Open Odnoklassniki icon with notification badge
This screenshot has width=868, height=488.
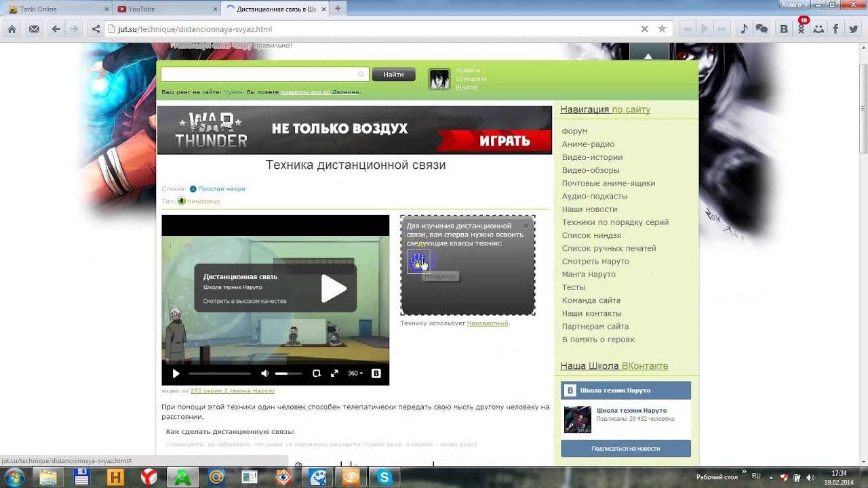point(802,28)
